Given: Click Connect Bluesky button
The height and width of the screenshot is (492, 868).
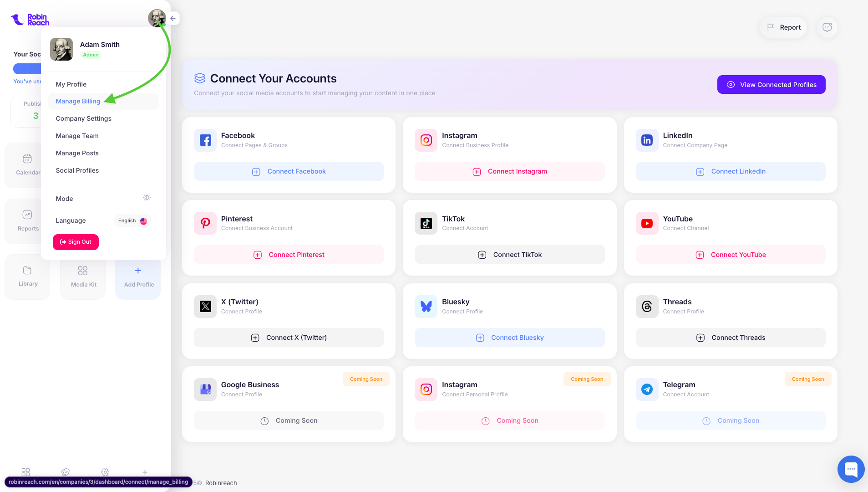Looking at the screenshot, I should pos(509,338).
